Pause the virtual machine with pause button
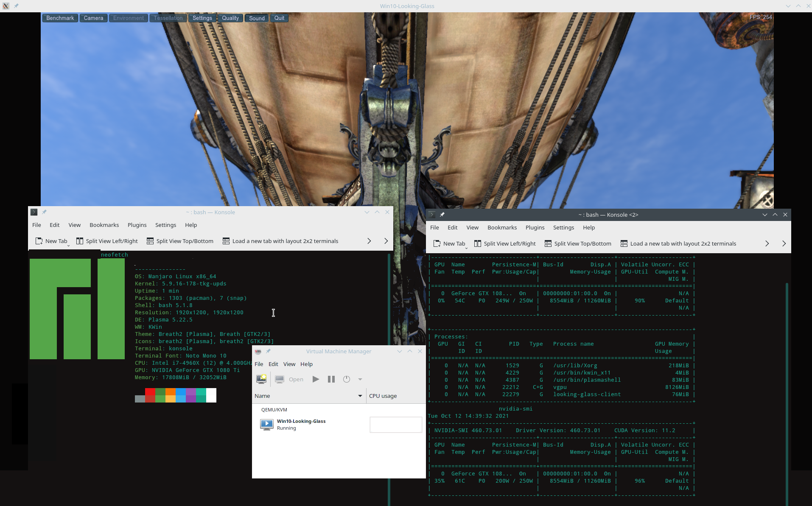This screenshot has height=506, width=812. (x=331, y=379)
